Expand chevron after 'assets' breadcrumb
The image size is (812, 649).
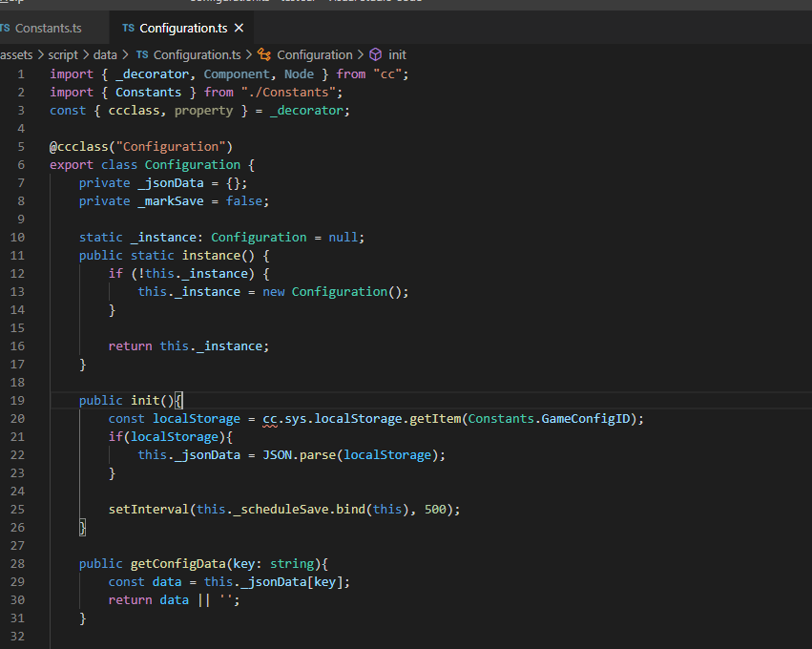pos(40,55)
